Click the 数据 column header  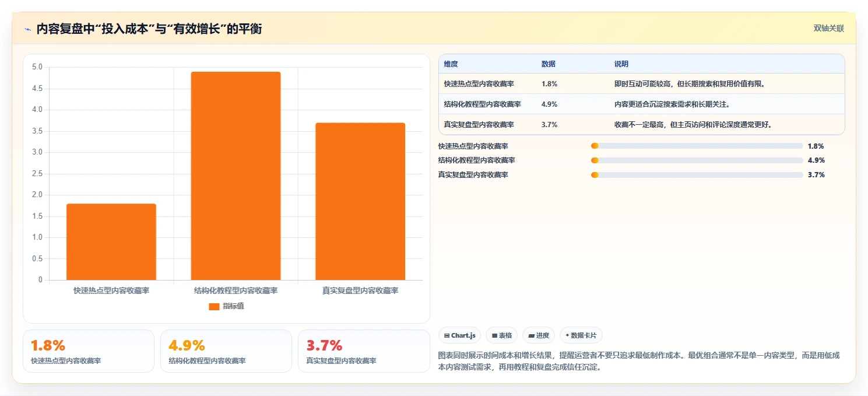pos(549,64)
